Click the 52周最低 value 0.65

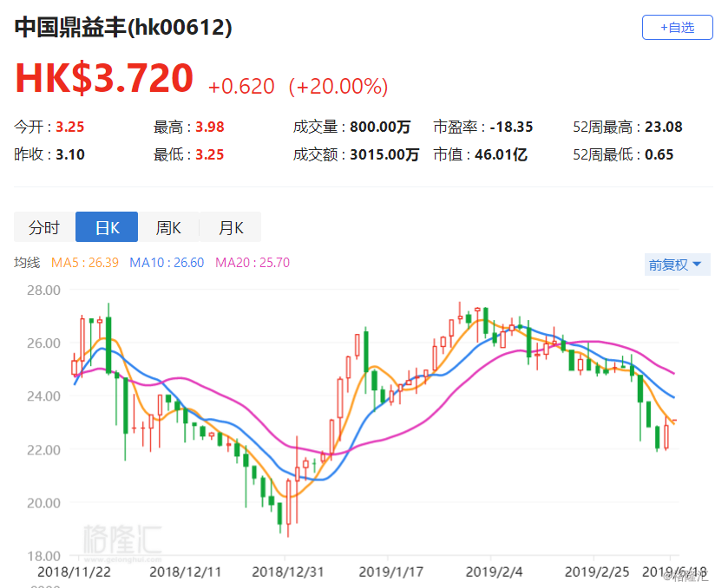(x=659, y=154)
